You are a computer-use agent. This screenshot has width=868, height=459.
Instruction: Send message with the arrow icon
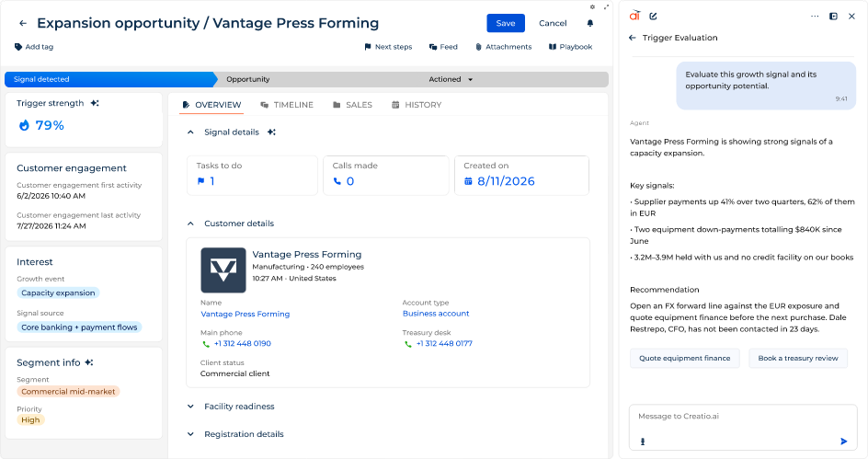844,442
